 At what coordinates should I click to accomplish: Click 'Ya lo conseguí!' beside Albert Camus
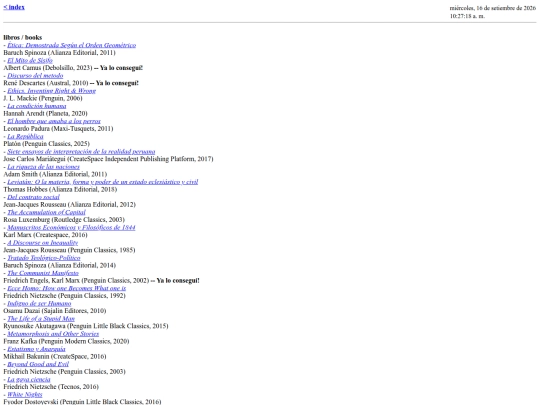click(121, 68)
